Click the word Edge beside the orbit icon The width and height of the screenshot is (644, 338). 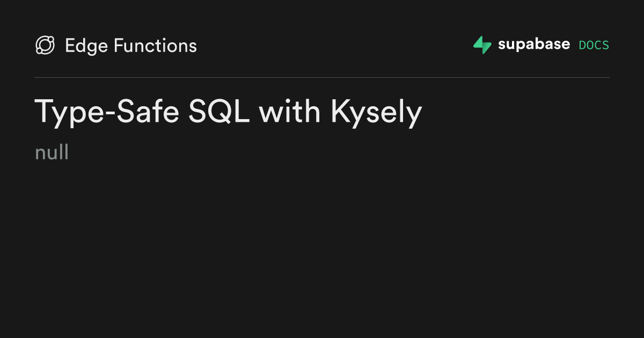coord(86,47)
